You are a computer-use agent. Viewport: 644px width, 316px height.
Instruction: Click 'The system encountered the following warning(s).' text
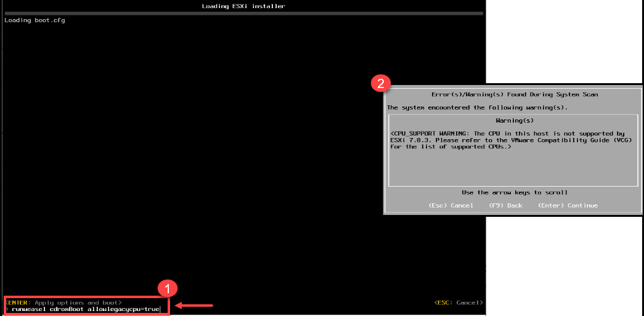point(477,108)
